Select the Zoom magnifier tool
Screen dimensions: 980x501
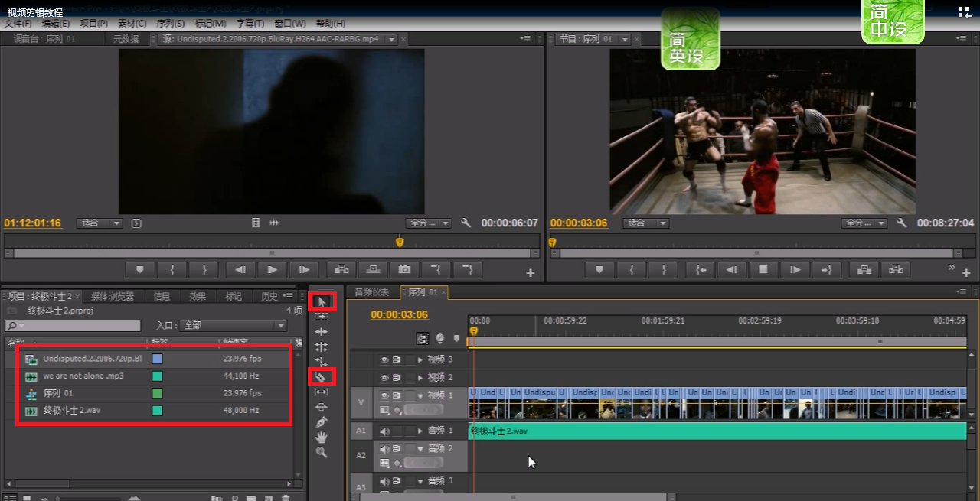pos(322,452)
